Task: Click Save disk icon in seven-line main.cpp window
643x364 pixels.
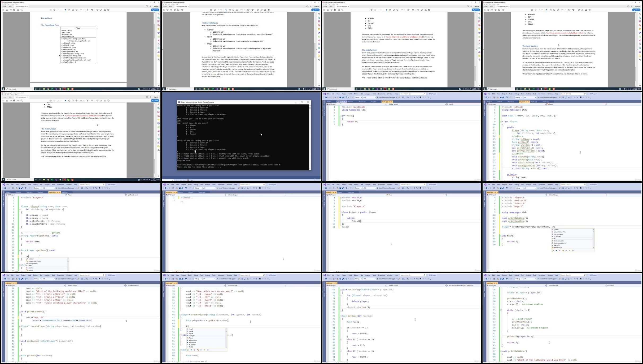Action: point(340,97)
